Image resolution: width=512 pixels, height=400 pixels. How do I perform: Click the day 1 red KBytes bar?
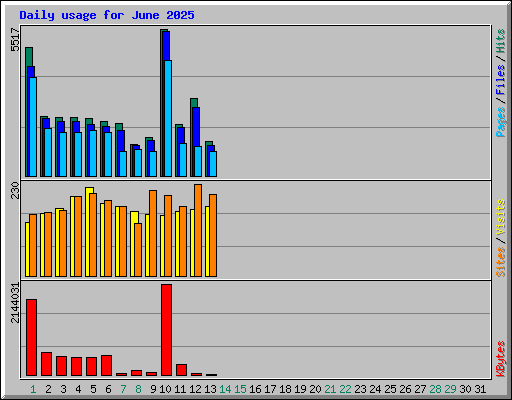point(31,337)
